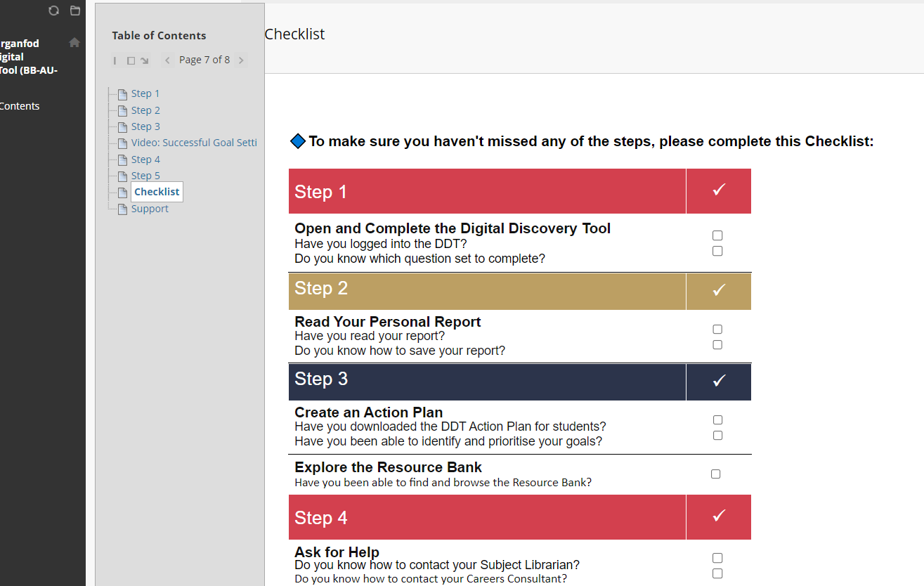Image resolution: width=924 pixels, height=586 pixels.
Task: Click the page icon beside Step 1
Action: (x=122, y=94)
